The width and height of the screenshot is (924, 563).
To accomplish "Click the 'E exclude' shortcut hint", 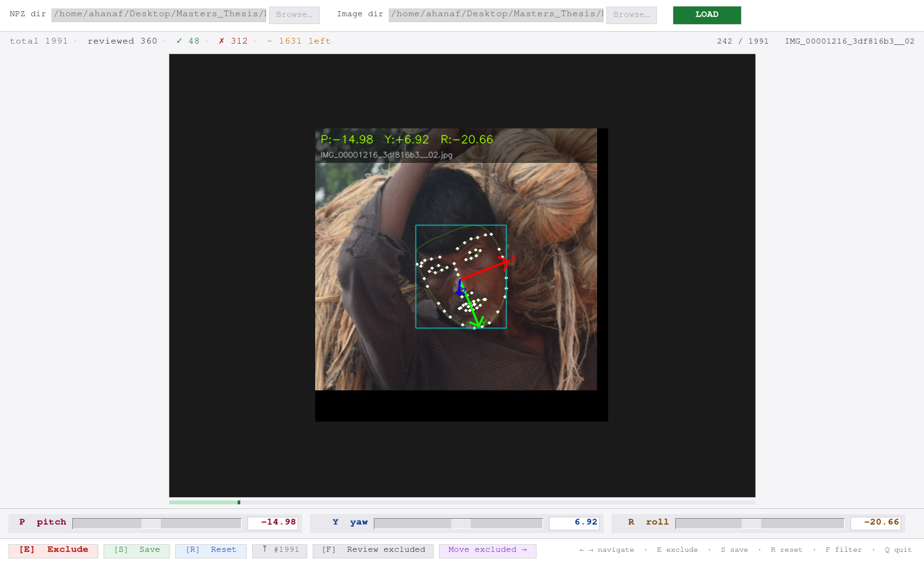I will pos(677,550).
